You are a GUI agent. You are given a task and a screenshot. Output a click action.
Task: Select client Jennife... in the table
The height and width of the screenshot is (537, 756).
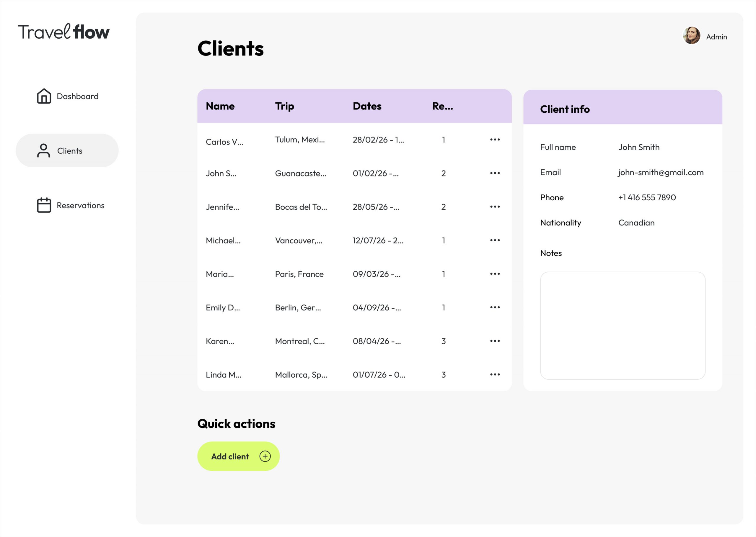[222, 207]
